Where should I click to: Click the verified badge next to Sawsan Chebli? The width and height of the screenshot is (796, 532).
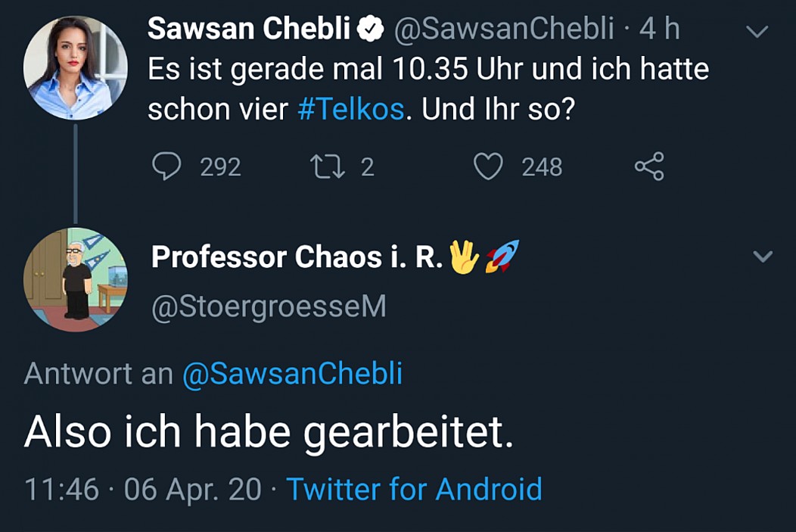click(371, 30)
